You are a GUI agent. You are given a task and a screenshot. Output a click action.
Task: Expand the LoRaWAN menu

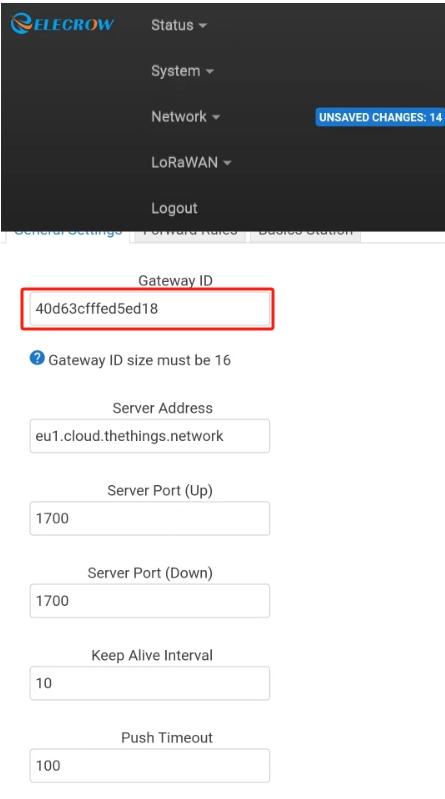click(191, 163)
